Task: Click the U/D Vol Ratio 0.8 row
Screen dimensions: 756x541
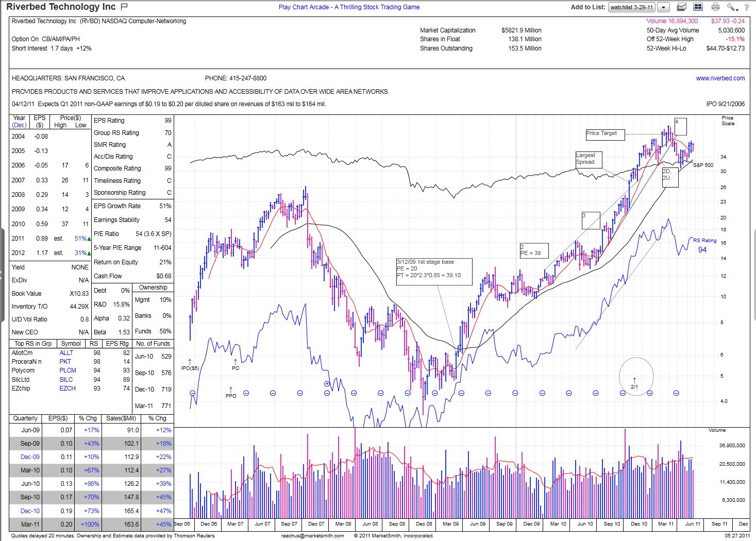Action: pyautogui.click(x=50, y=319)
